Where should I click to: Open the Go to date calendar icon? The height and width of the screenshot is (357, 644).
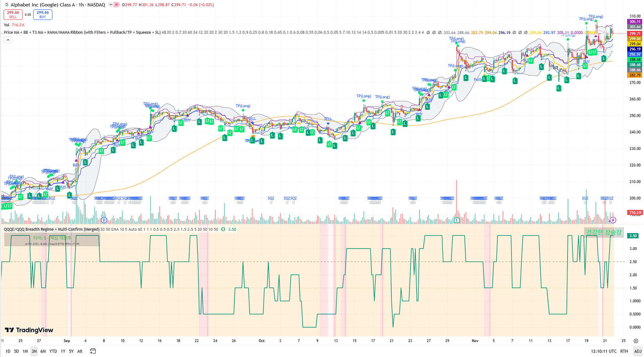(93, 351)
